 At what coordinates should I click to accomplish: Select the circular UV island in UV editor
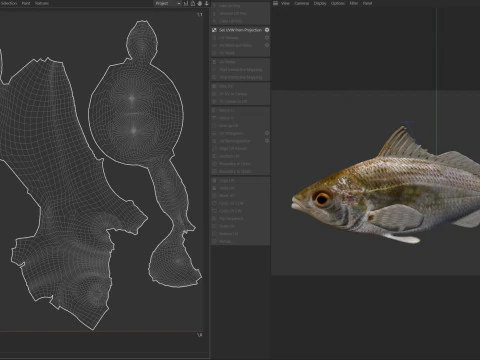point(136,113)
